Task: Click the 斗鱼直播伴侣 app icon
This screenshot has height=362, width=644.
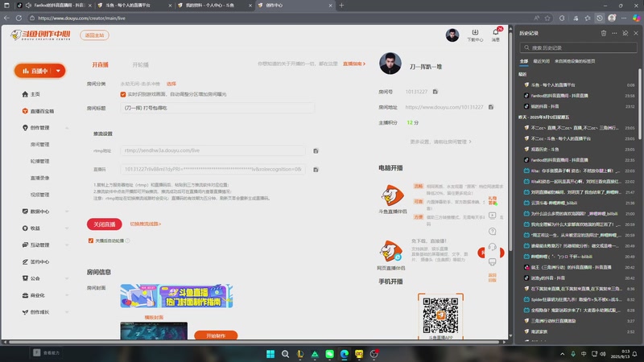Action: point(392,195)
